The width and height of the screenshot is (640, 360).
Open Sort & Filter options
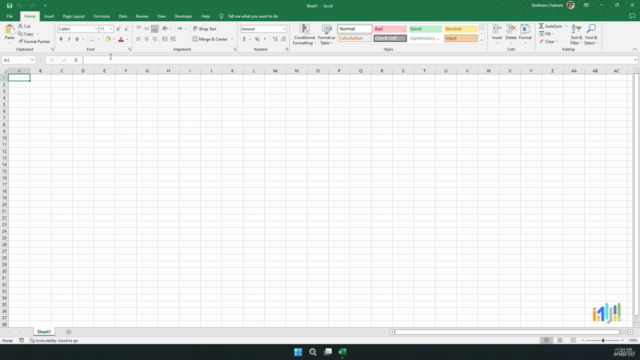pyautogui.click(x=576, y=34)
